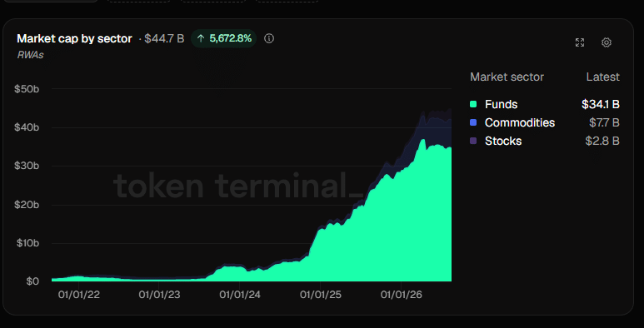Toggle the Stocks legend entry
Image resolution: width=644 pixels, height=328 pixels.
pyautogui.click(x=544, y=141)
